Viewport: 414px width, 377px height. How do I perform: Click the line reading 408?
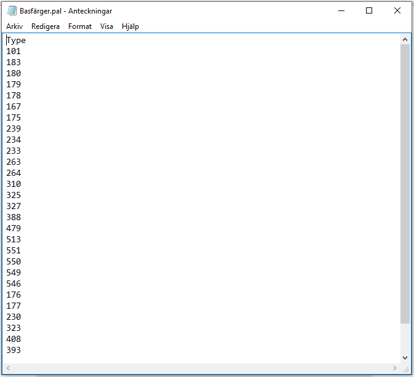tap(13, 339)
